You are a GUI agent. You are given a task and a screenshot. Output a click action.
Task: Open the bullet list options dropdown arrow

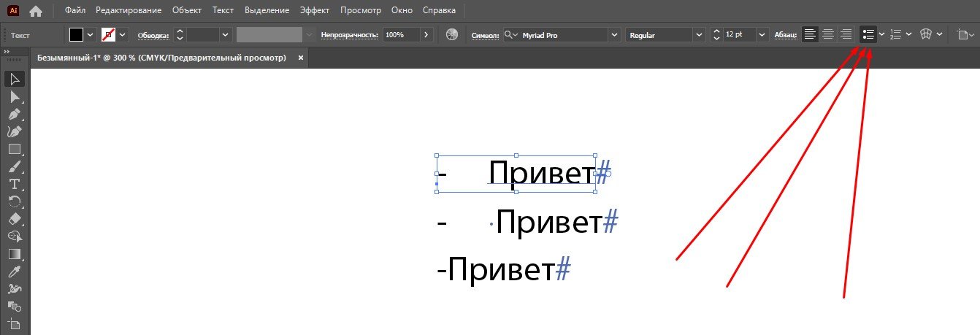(x=881, y=34)
